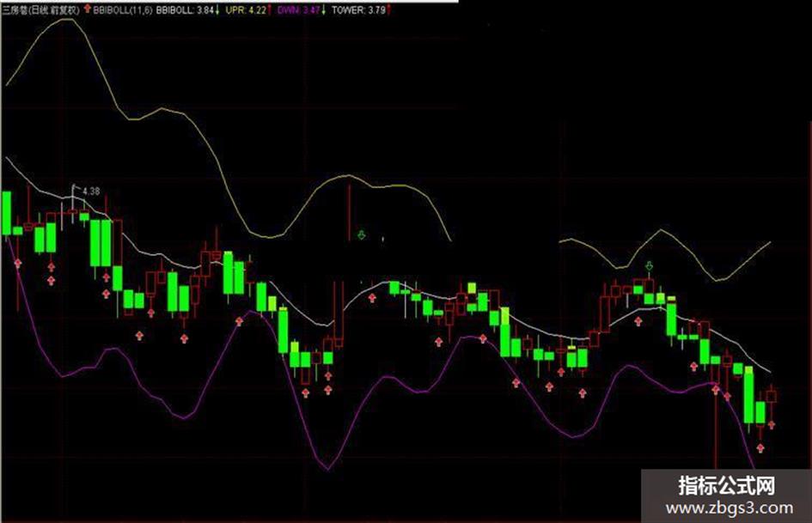Select the TOWER: 3.79 readout

[360, 9]
